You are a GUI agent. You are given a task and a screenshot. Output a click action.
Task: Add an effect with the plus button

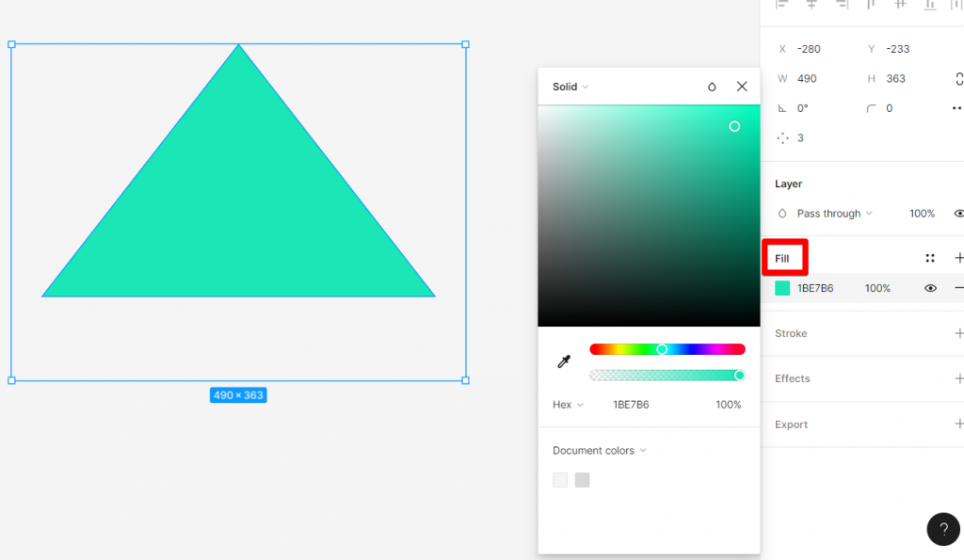click(958, 378)
